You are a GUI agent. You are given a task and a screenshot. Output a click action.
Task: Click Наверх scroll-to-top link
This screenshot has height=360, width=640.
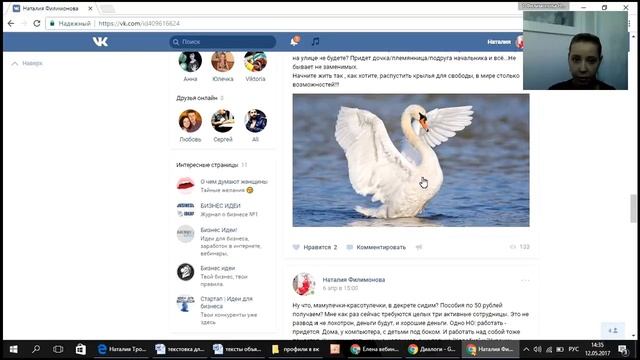pos(27,63)
